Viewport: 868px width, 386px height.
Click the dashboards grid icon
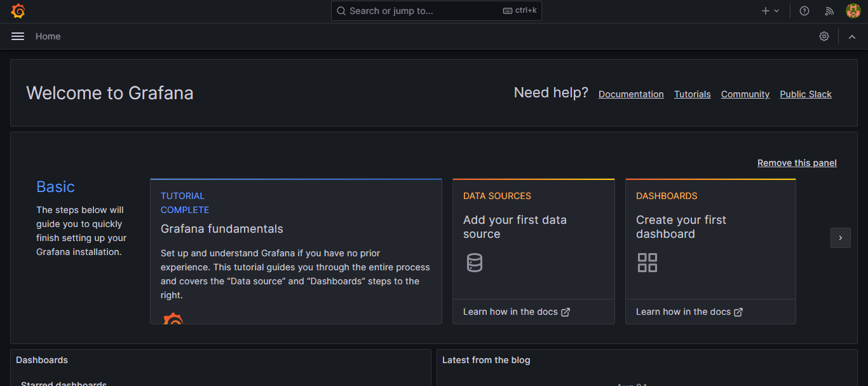pos(647,262)
